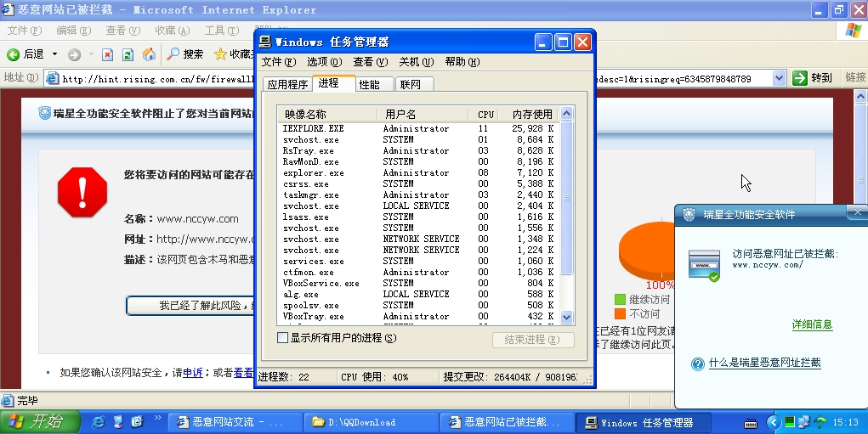Image resolution: width=868 pixels, height=434 pixels.
Task: Click the IE Stop icon
Action: (107, 54)
